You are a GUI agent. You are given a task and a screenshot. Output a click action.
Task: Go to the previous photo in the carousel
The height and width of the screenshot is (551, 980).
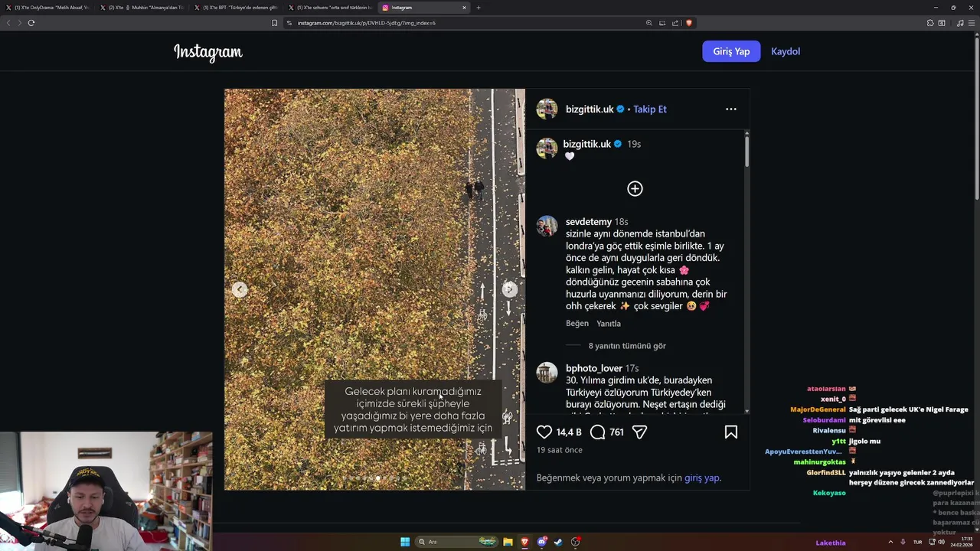[240, 289]
